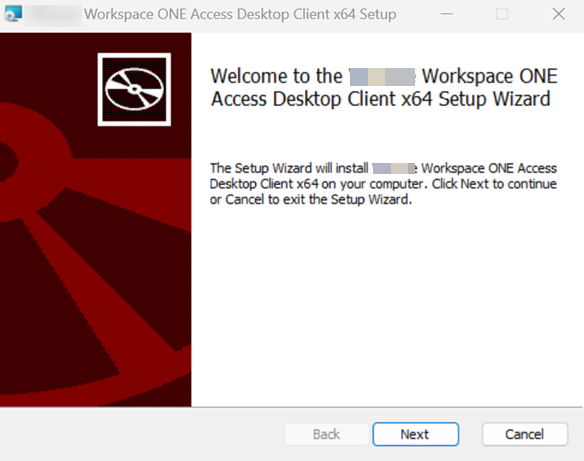Click the grey footer area left of Back
The image size is (584, 461).
click(142, 434)
